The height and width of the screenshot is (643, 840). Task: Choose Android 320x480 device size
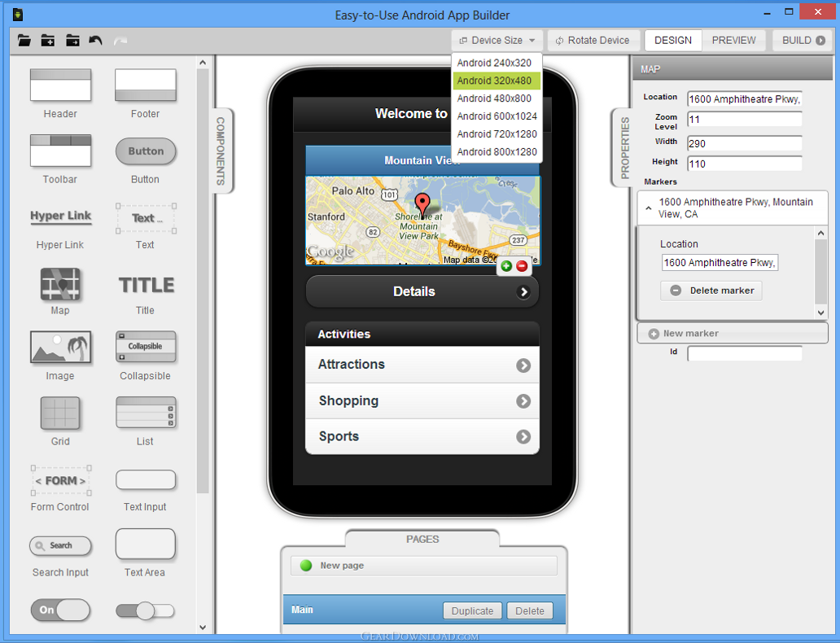coord(497,81)
